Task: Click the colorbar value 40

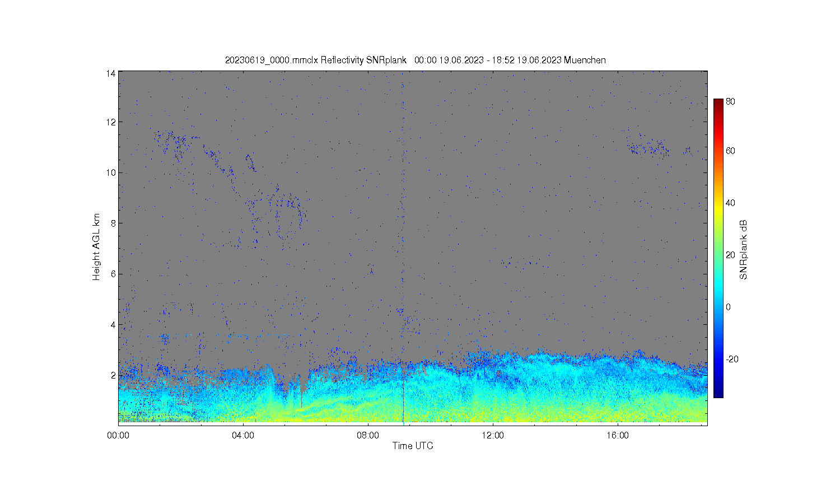Action: [730, 203]
